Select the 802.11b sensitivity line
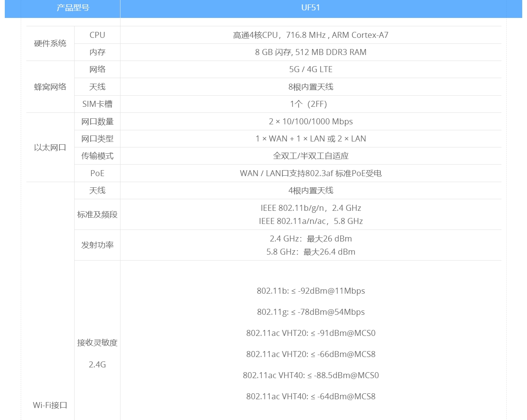Screen dimensions: 527x420 (x=310, y=291)
